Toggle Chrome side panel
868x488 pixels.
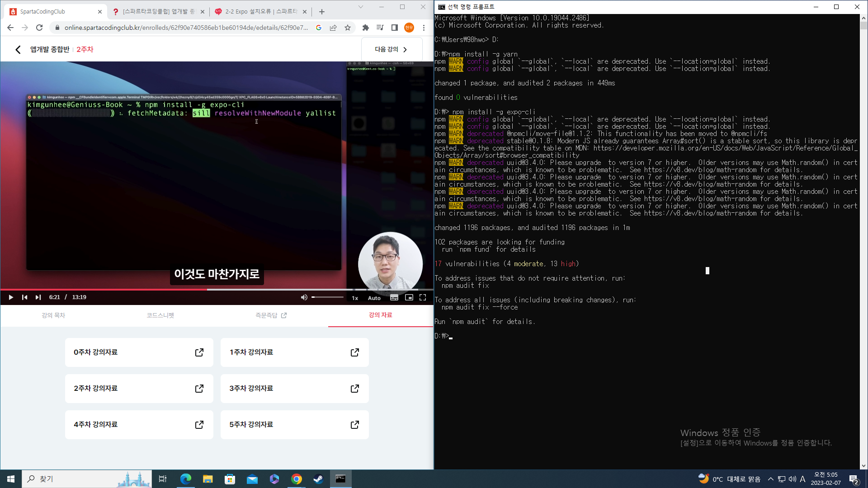tap(395, 28)
